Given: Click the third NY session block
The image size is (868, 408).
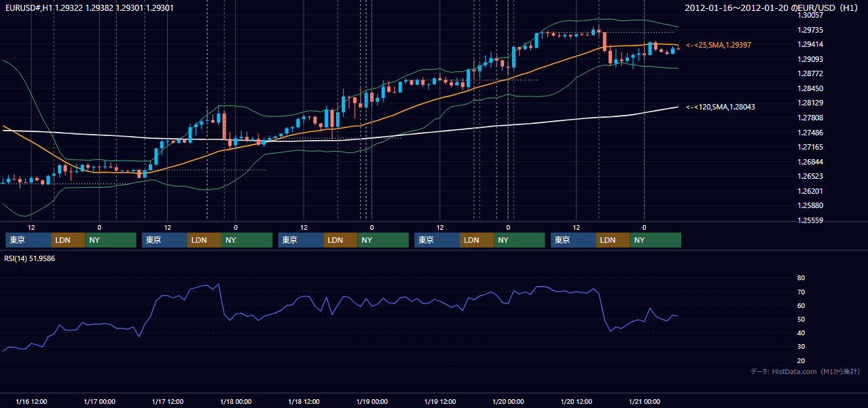Looking at the screenshot, I should pyautogui.click(x=383, y=240).
